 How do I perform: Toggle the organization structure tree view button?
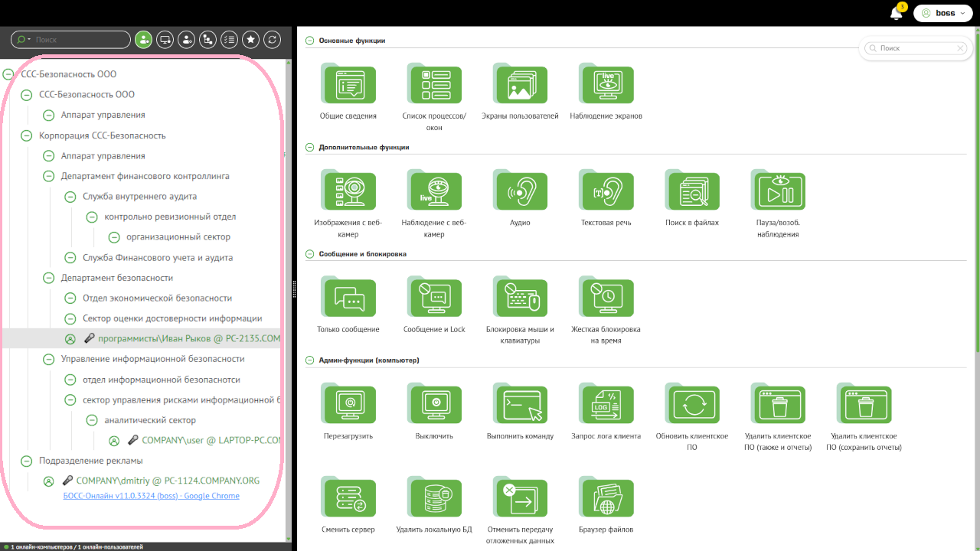(207, 40)
